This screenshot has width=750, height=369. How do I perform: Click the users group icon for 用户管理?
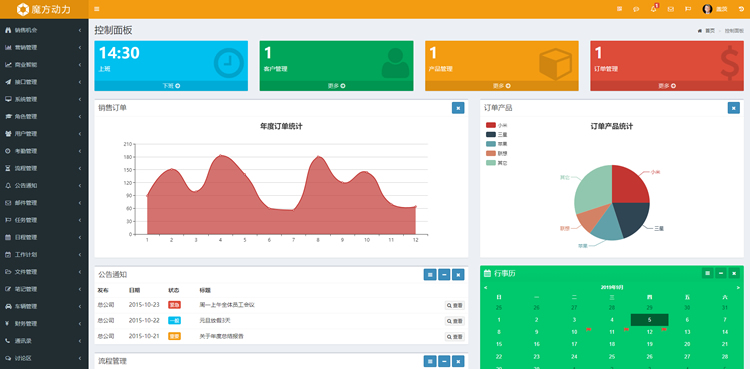pos(8,134)
